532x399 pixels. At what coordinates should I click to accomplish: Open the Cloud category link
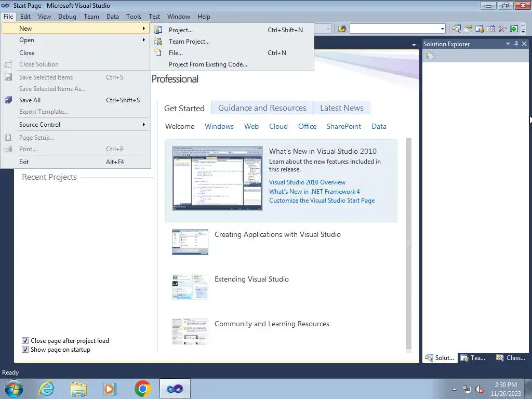pyautogui.click(x=278, y=126)
